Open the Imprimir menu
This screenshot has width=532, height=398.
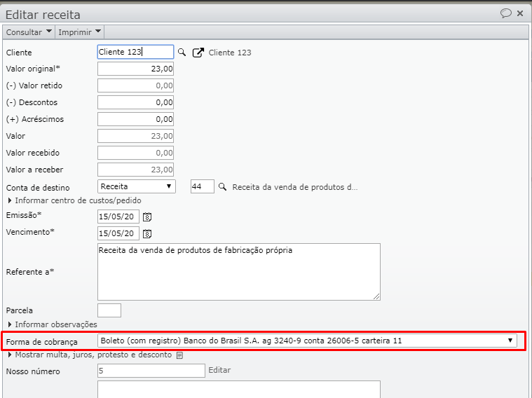pyautogui.click(x=79, y=32)
